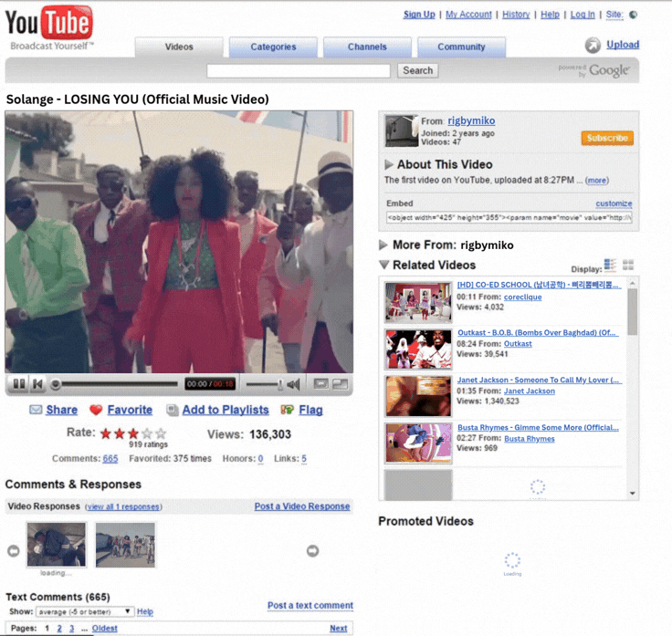Click view all 1 responses link
This screenshot has height=636, width=672.
click(x=123, y=506)
